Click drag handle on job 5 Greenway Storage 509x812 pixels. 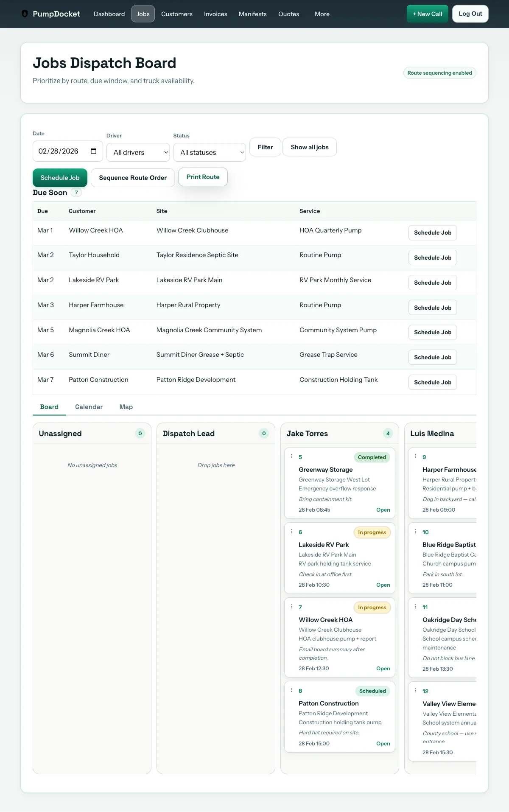click(291, 456)
